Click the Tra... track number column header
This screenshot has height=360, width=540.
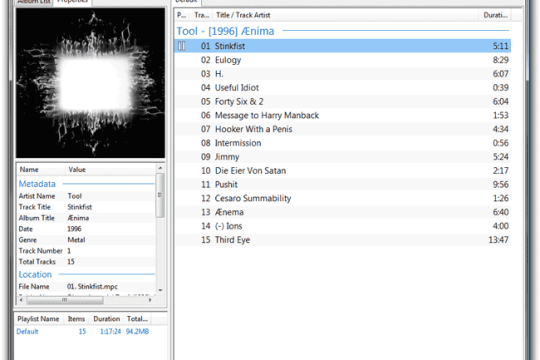coord(201,15)
